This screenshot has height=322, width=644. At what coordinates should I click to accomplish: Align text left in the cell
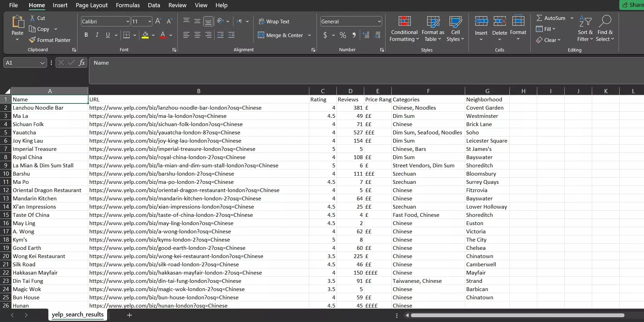pyautogui.click(x=186, y=35)
